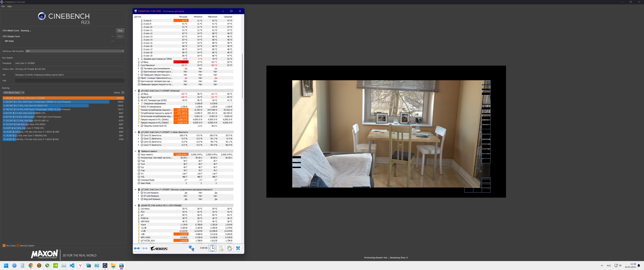644x270 pixels.
Task: Start sensor logging with the sheet-plus icon
Action: [221, 248]
